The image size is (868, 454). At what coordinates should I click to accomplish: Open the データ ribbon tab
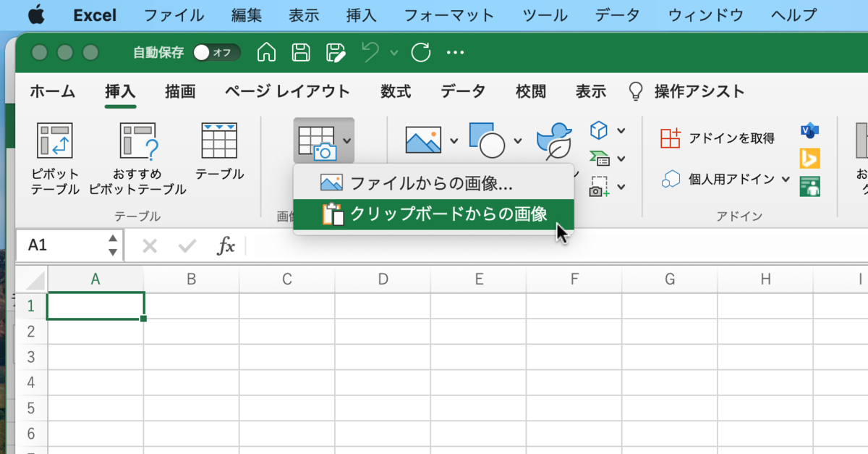point(463,91)
